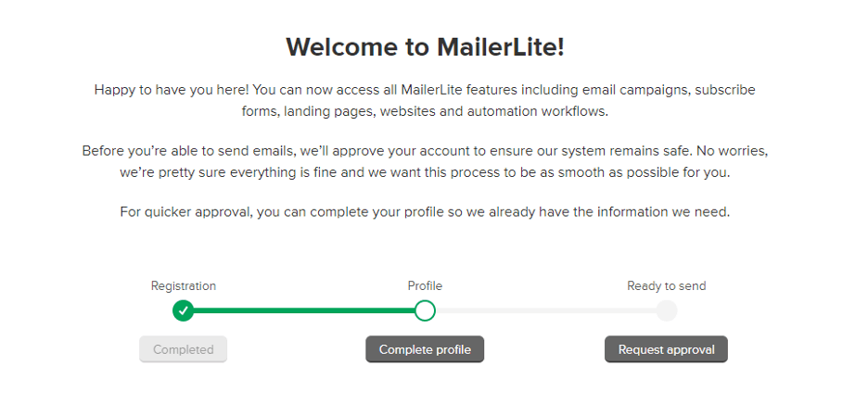Image resolution: width=868 pixels, height=404 pixels.
Task: Click the line starting "we're pretty sure everything is fine"
Action: tap(425, 172)
